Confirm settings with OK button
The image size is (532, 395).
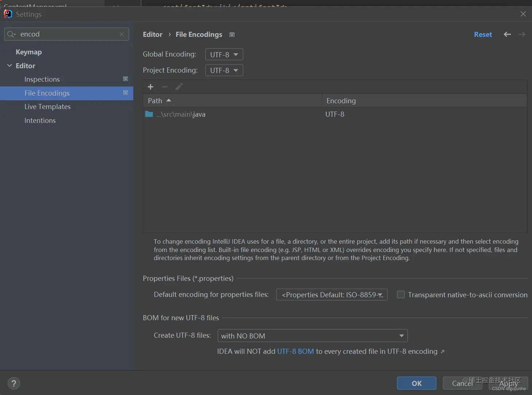(x=416, y=383)
